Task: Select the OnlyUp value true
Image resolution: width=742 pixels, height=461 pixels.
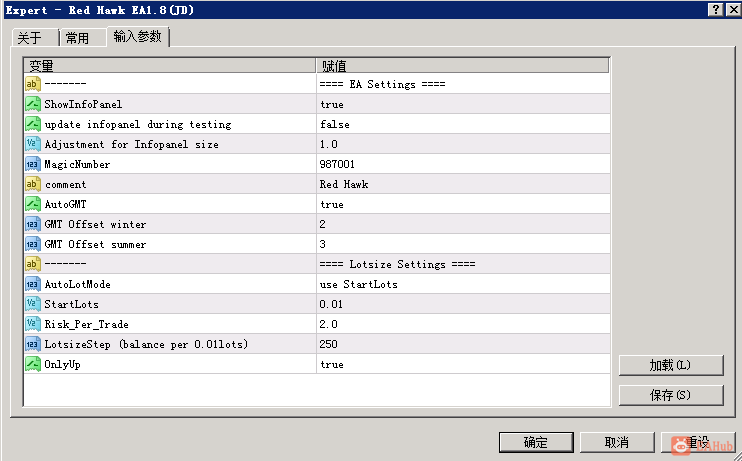Action: [x=332, y=364]
